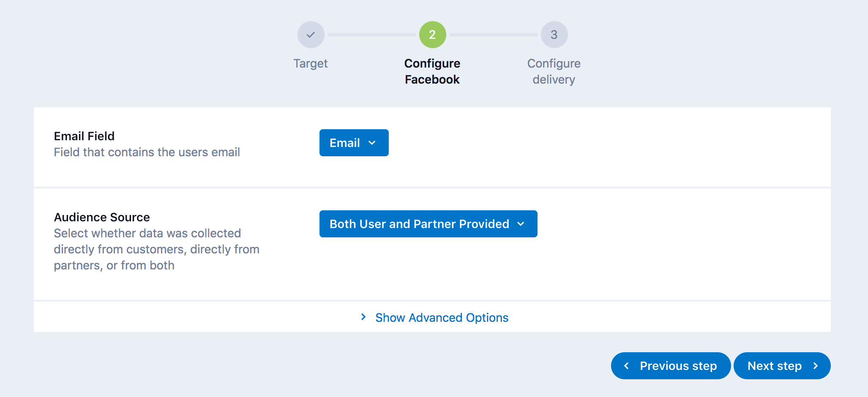Image resolution: width=868 pixels, height=397 pixels.
Task: Click the Audience Source description text
Action: 156,249
